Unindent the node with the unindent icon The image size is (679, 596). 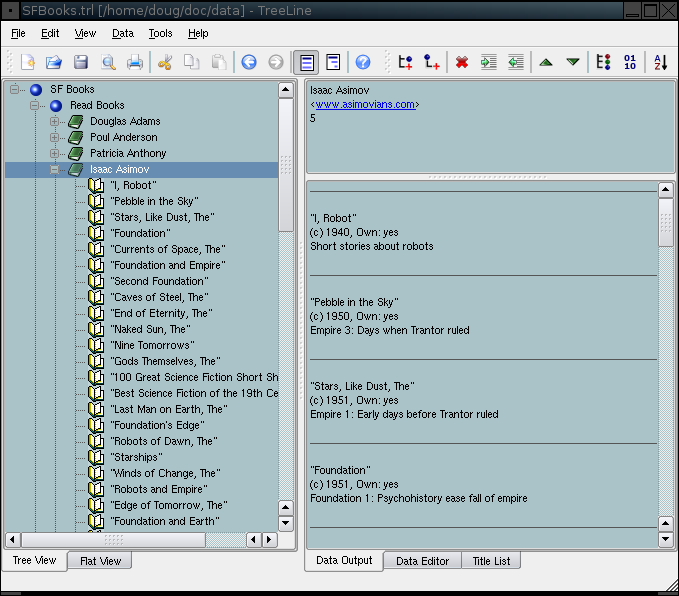click(516, 62)
